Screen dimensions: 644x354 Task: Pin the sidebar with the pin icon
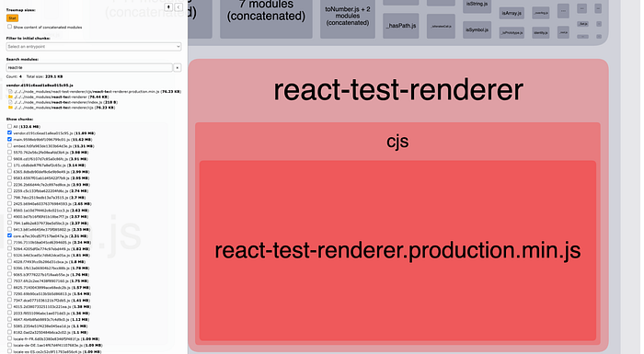click(168, 7)
